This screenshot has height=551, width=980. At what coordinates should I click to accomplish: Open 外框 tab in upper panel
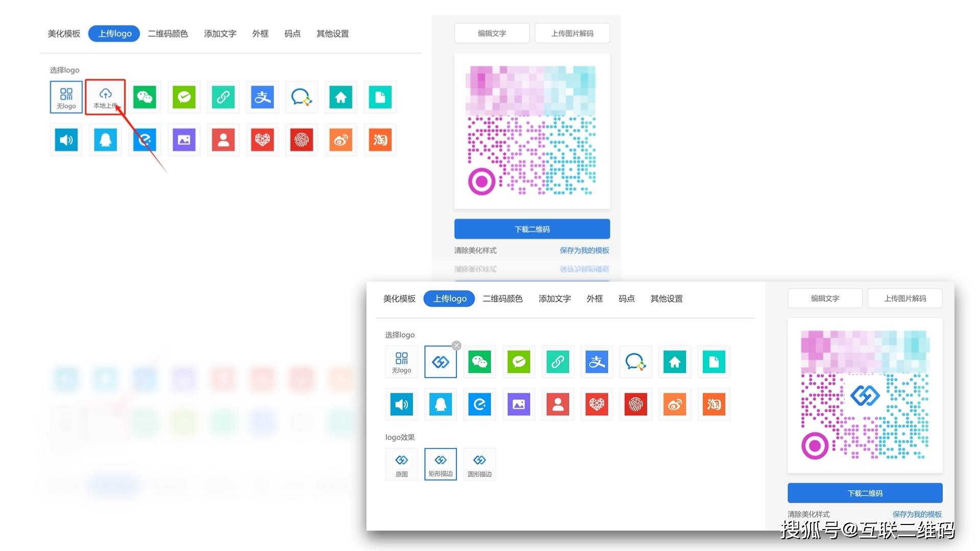(260, 34)
